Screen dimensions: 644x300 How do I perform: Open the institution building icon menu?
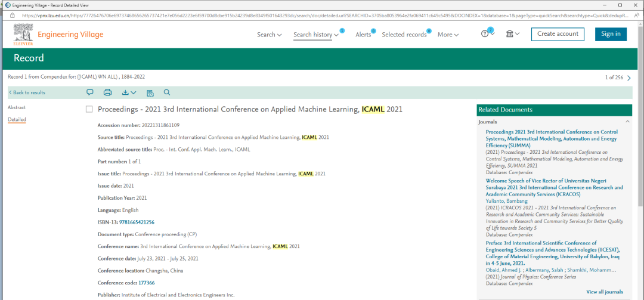tap(513, 34)
